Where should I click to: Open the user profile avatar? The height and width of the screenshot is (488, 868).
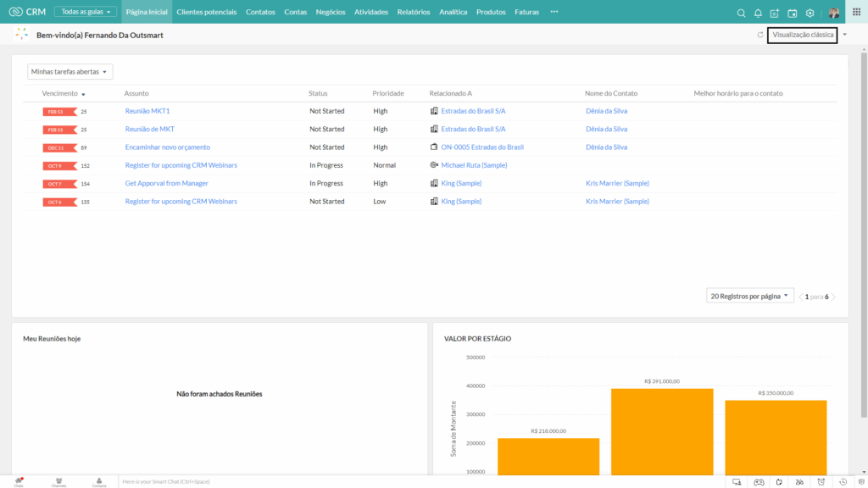(x=834, y=13)
